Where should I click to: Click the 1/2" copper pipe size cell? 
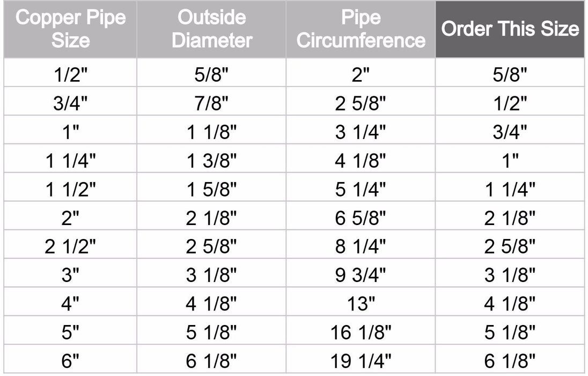pos(70,73)
